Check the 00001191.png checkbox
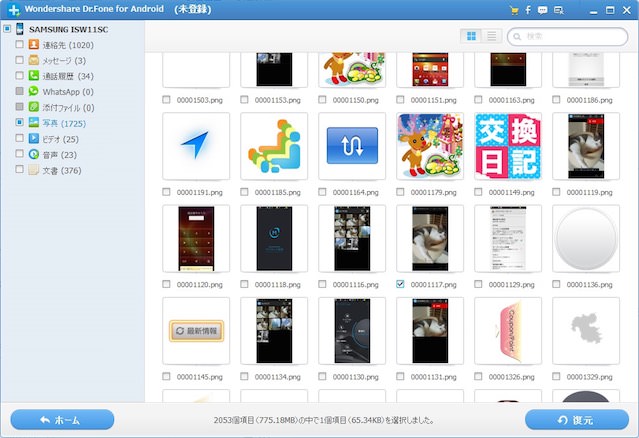Screen dimensions: 639x438 (166, 191)
